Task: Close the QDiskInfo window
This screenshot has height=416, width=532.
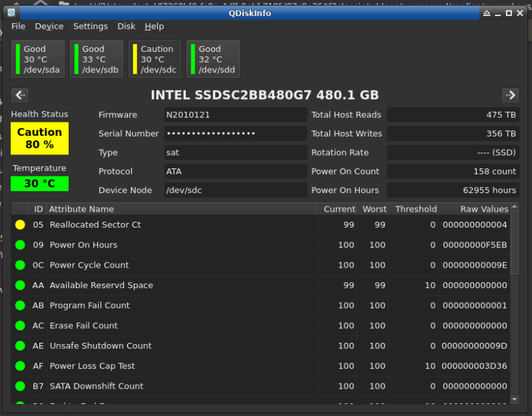Action: [x=520, y=13]
